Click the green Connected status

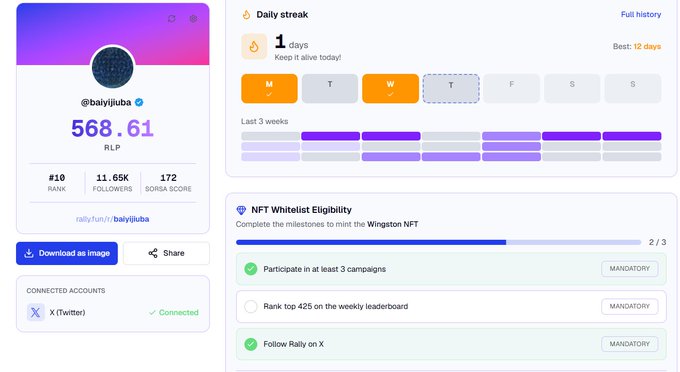tap(174, 312)
